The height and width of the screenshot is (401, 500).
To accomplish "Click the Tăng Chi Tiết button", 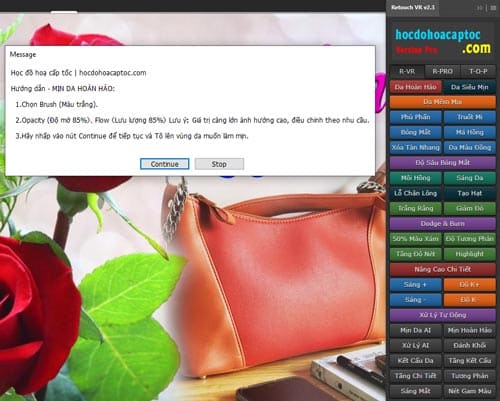I will pos(416,376).
